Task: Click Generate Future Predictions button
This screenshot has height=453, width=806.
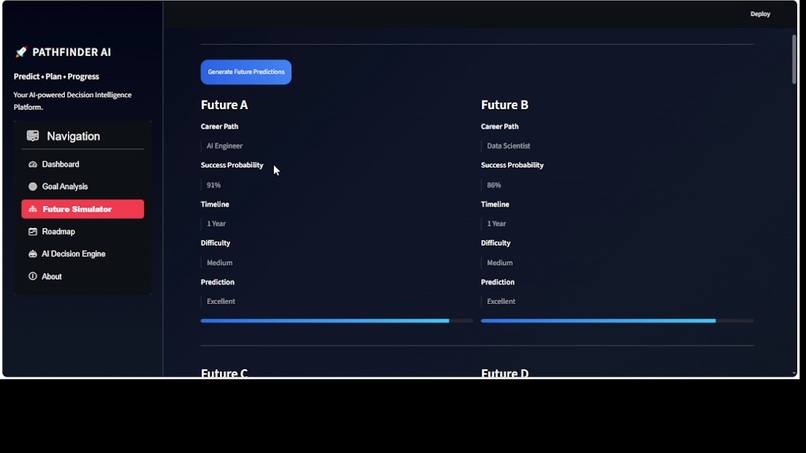Action: click(x=246, y=72)
